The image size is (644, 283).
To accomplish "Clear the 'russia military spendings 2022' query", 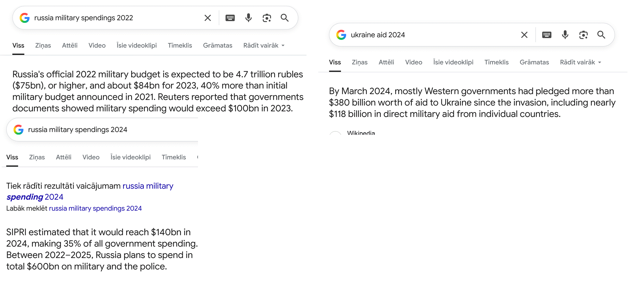I will point(207,18).
